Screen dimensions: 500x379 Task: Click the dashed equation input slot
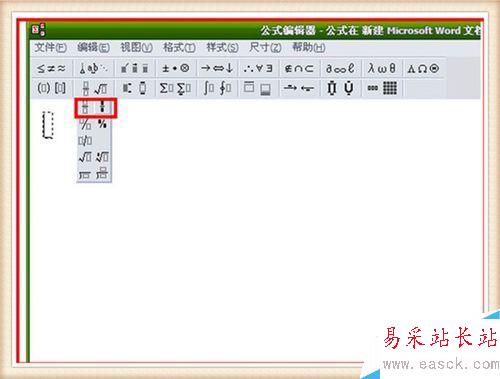(x=48, y=125)
